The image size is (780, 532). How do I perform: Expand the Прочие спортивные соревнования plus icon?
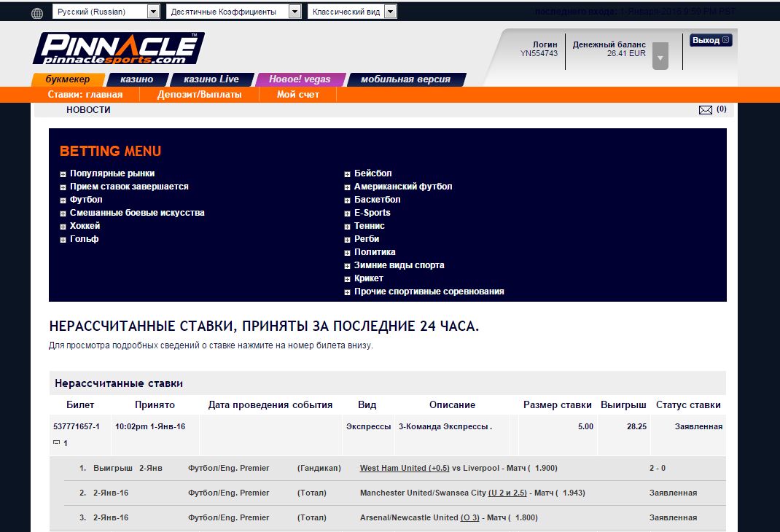[347, 292]
